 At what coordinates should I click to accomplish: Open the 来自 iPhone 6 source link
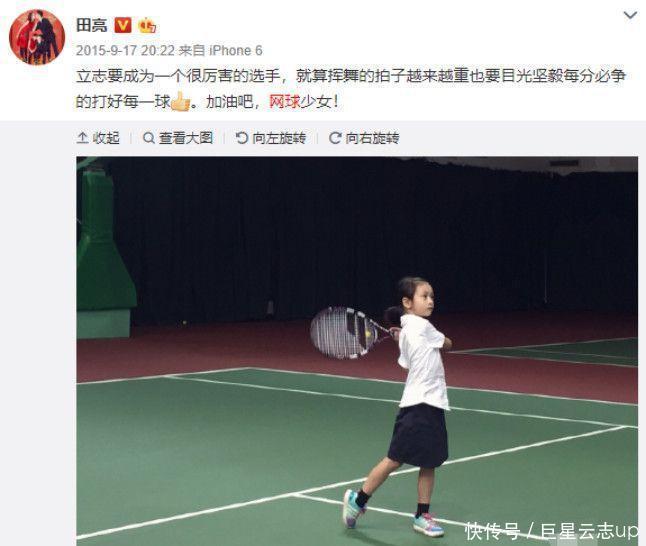pos(220,51)
